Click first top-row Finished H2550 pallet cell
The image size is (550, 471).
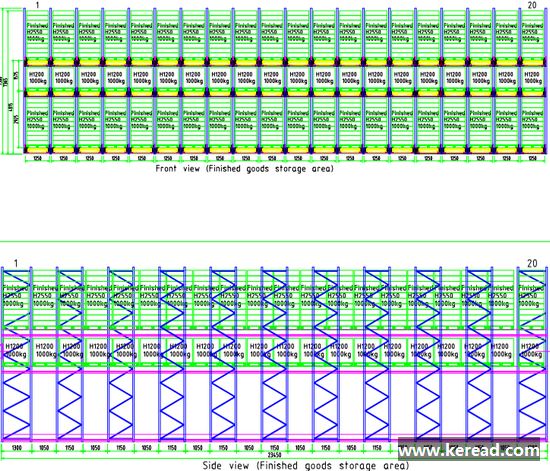coord(38,33)
